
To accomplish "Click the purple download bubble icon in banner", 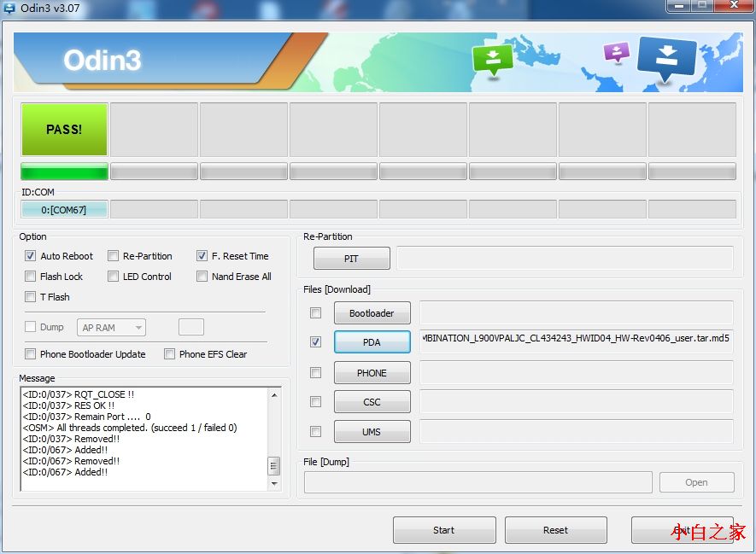I will (616, 52).
